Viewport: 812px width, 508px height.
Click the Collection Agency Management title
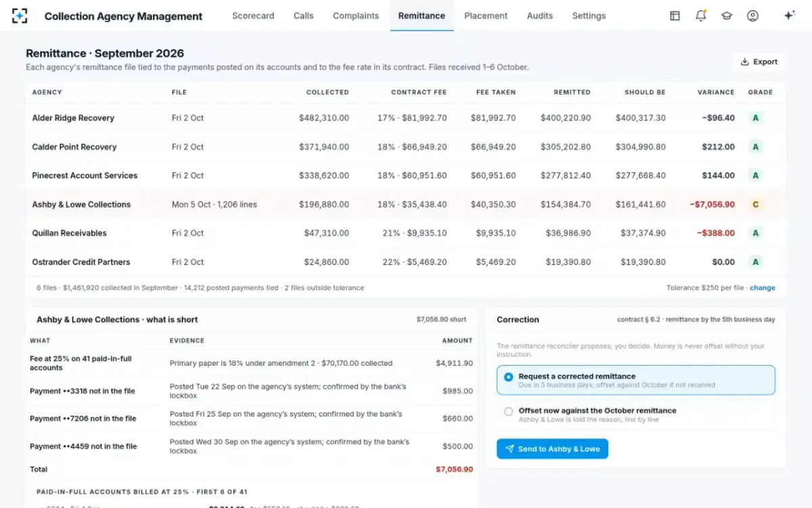point(123,16)
